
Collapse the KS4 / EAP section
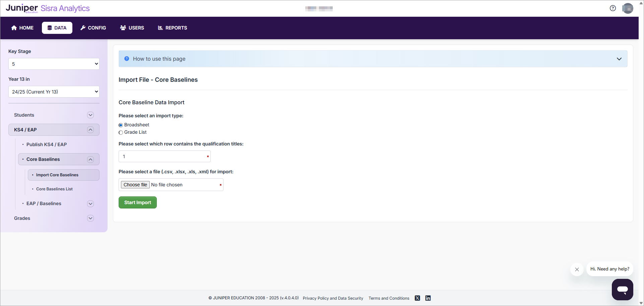click(90, 130)
